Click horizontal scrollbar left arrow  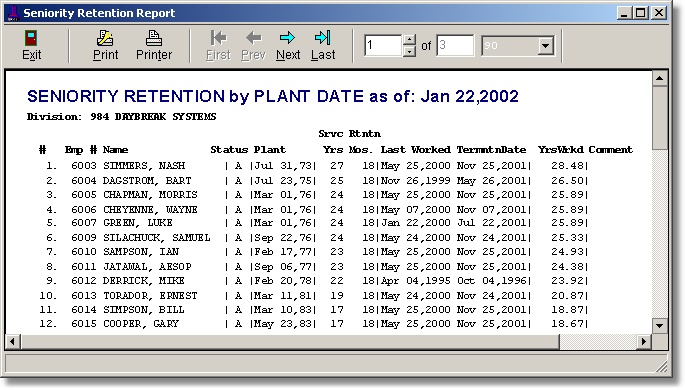(x=12, y=342)
